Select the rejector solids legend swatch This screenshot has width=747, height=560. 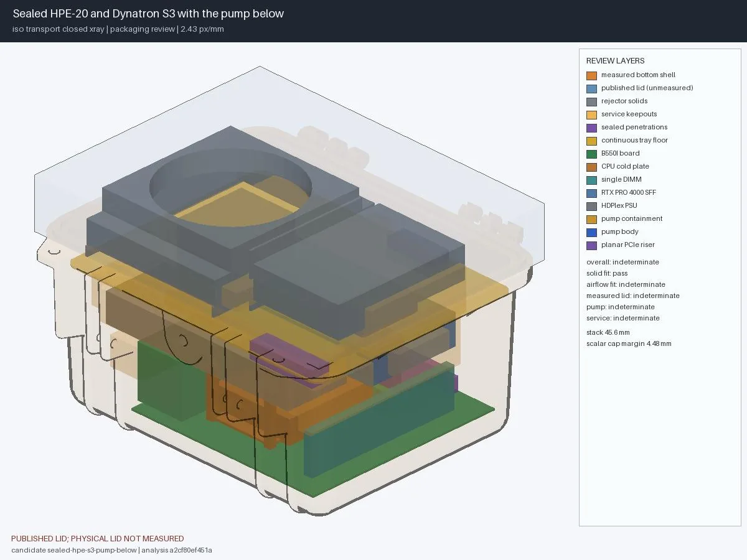point(591,101)
